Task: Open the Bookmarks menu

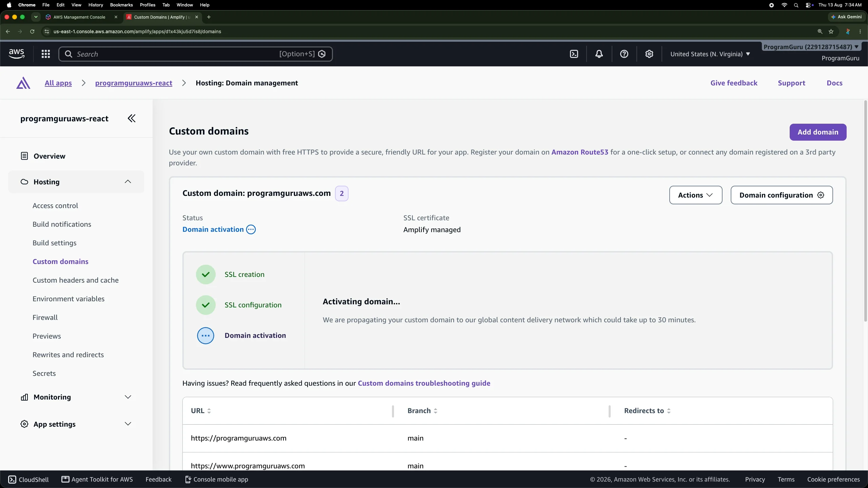Action: click(x=121, y=5)
